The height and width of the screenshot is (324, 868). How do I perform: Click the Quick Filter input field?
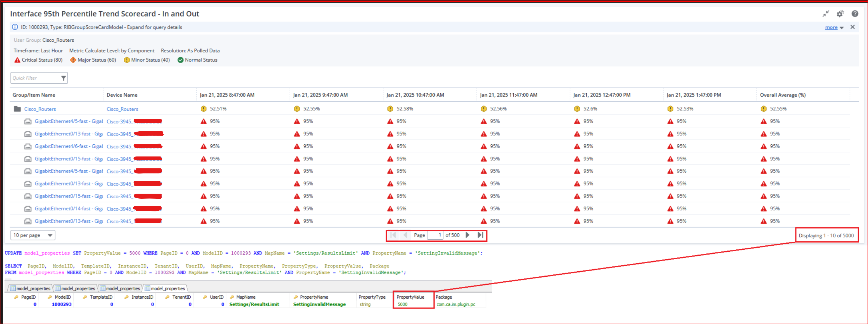click(x=35, y=78)
